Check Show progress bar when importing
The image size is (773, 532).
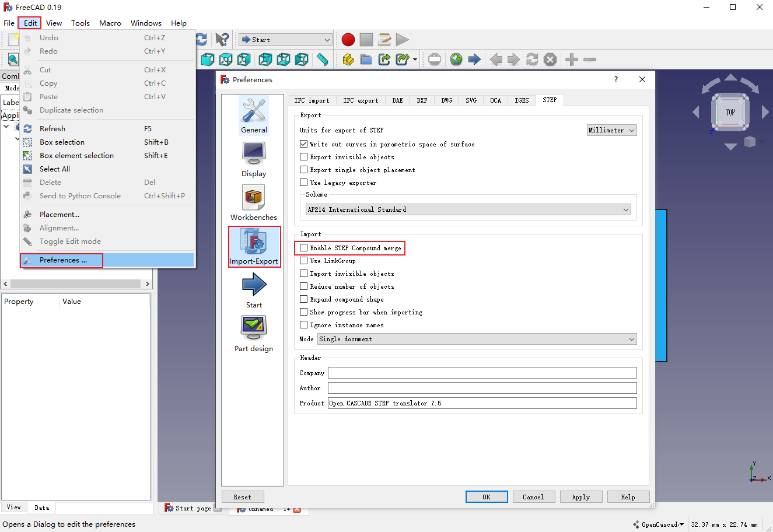(303, 311)
